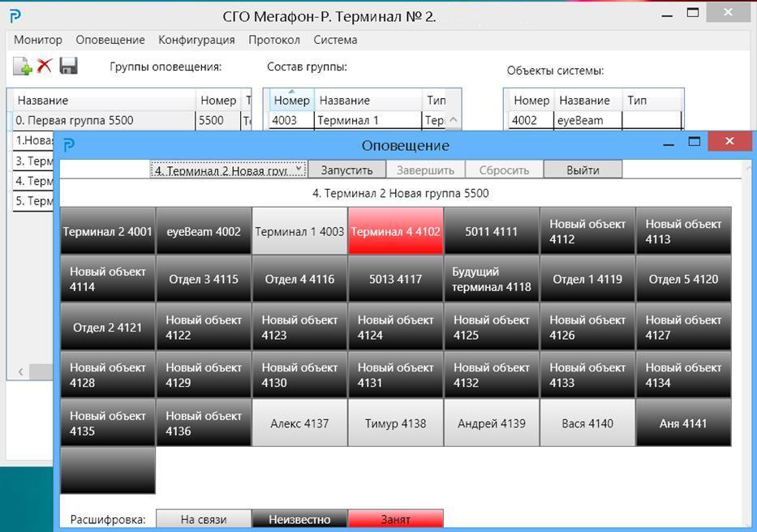Open the Протокол menu
Image resolution: width=757 pixels, height=532 pixels.
(274, 40)
